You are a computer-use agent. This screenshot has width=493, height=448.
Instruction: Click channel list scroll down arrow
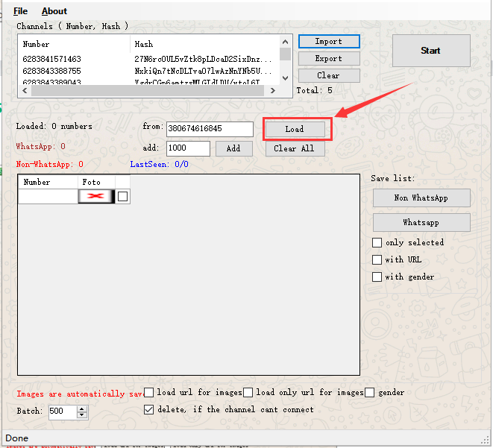[x=285, y=78]
